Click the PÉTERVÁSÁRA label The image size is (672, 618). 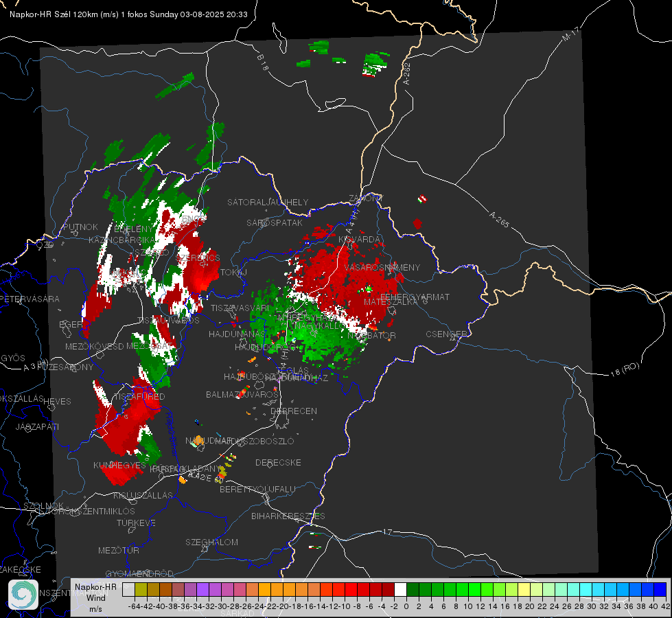tap(30, 299)
